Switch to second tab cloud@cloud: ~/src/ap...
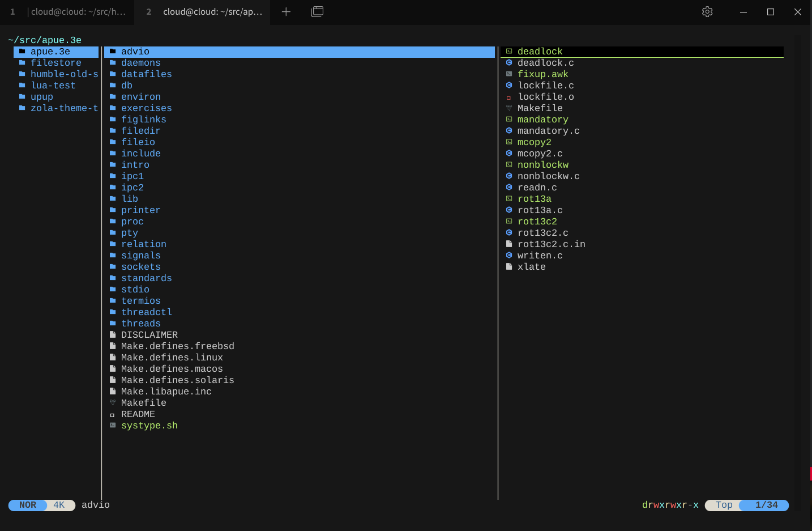Screen dimensions: 812x531 click(203, 12)
